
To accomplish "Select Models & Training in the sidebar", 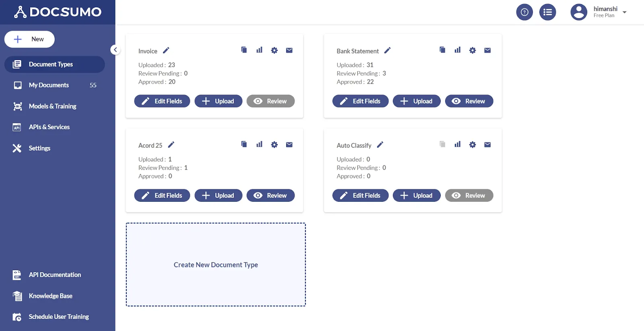I will [52, 106].
